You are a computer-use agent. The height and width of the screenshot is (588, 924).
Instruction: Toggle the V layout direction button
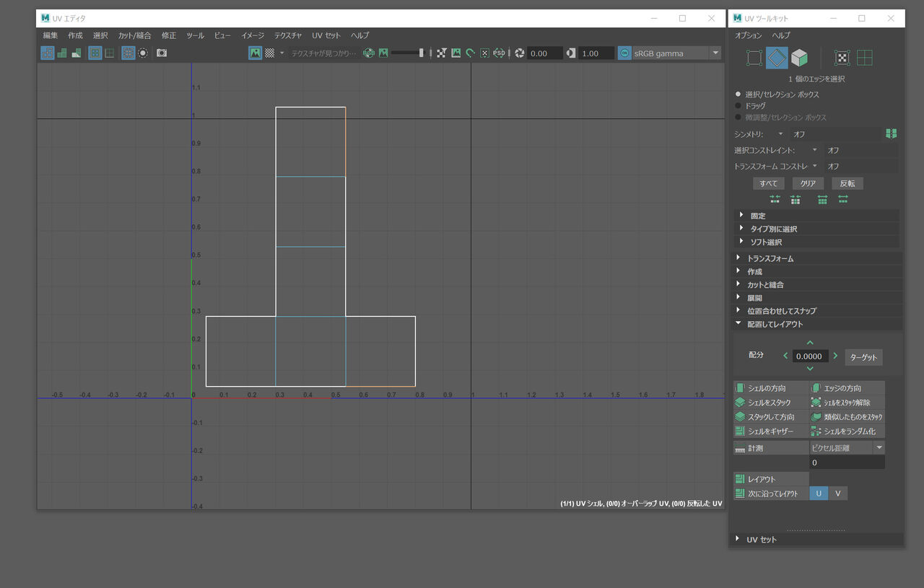pos(838,493)
